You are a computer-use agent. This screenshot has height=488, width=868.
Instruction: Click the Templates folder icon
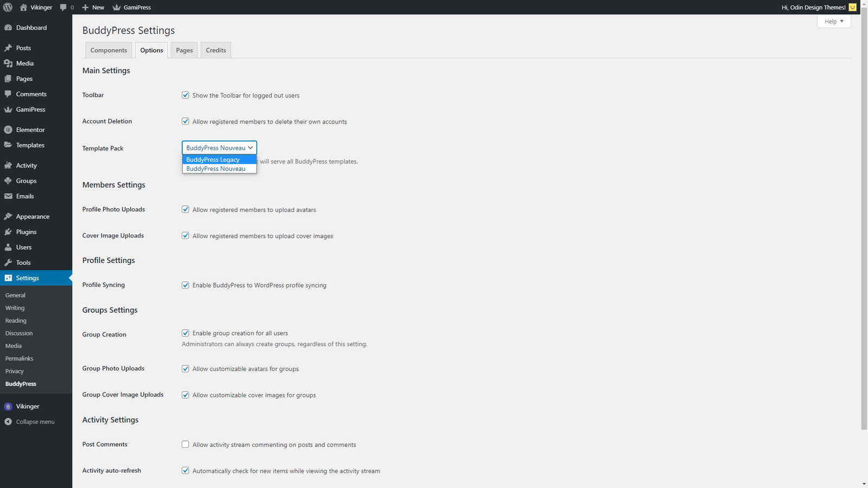(x=8, y=145)
